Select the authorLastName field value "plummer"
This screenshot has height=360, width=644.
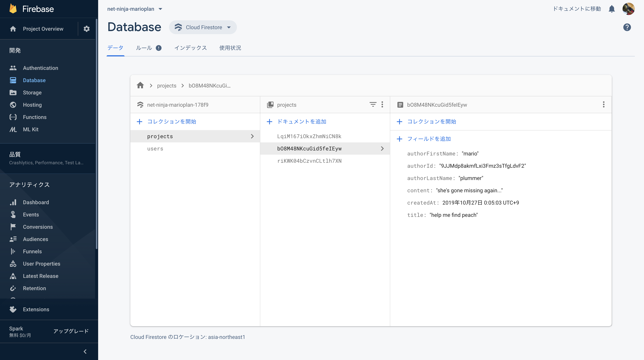[471, 178]
